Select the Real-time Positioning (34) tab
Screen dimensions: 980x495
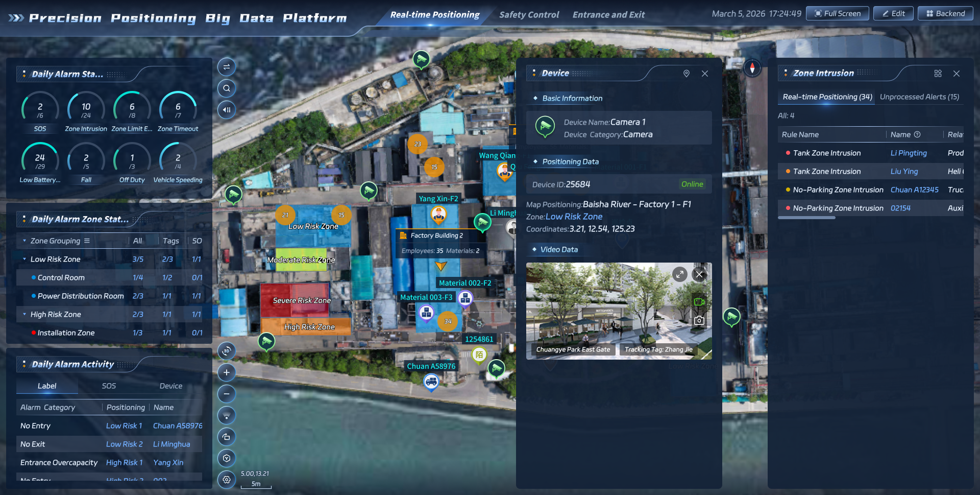(x=827, y=97)
